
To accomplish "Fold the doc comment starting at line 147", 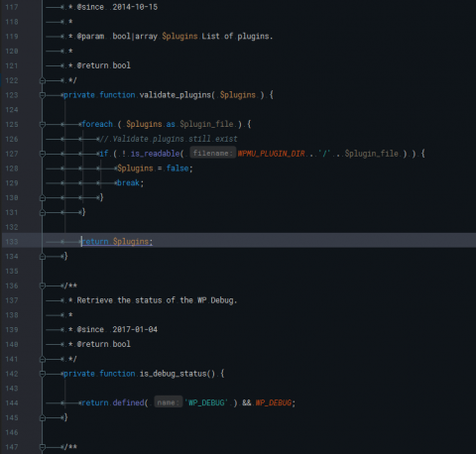I will 43,447.
